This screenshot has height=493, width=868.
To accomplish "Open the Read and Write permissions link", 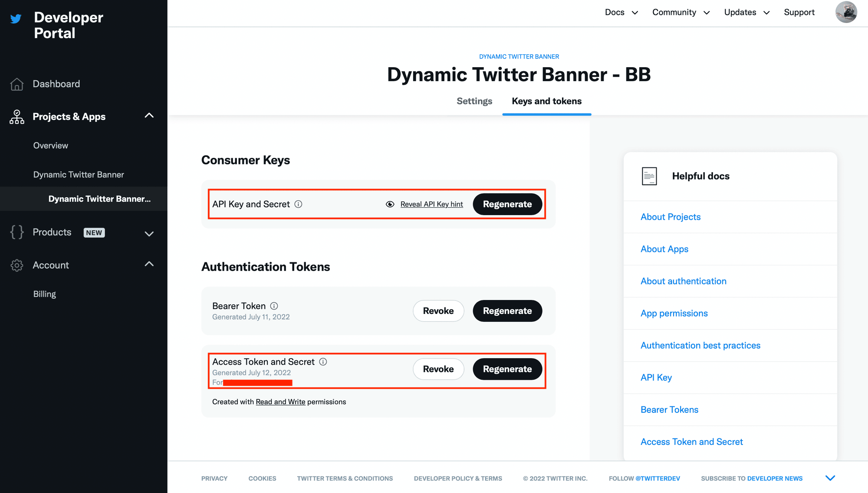I will tap(280, 402).
